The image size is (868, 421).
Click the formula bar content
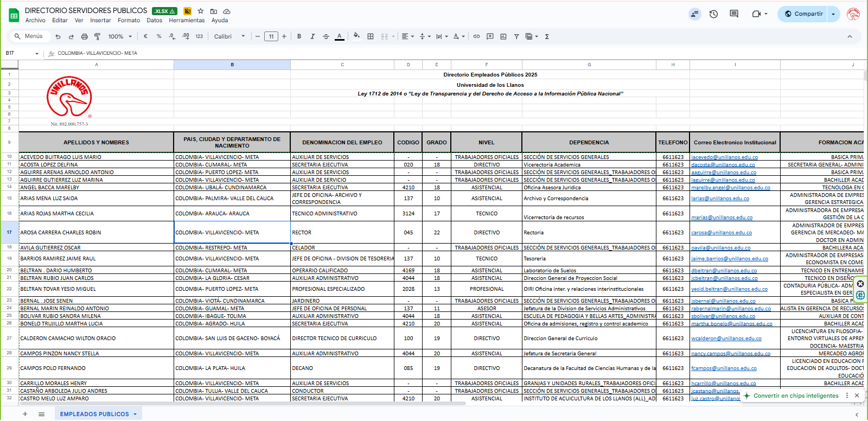(x=98, y=53)
